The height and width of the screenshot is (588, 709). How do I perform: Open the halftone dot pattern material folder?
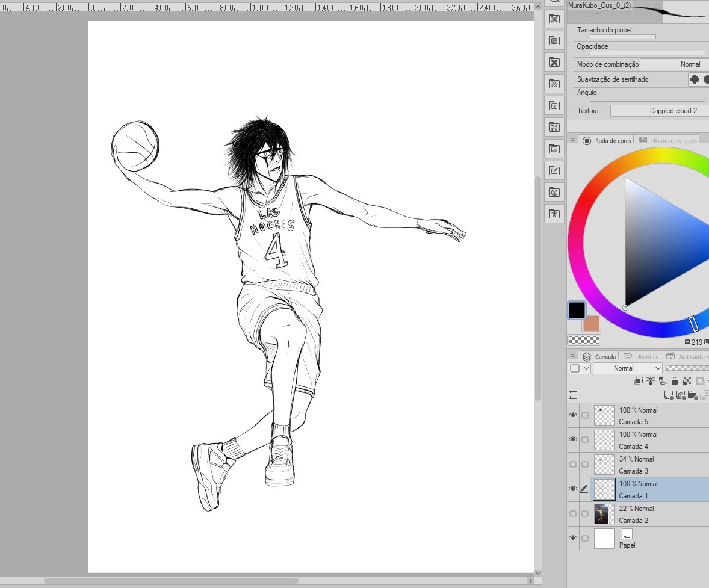(x=554, y=84)
